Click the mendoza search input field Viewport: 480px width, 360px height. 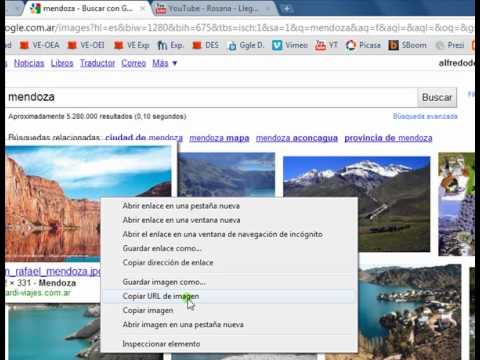[x=211, y=97]
